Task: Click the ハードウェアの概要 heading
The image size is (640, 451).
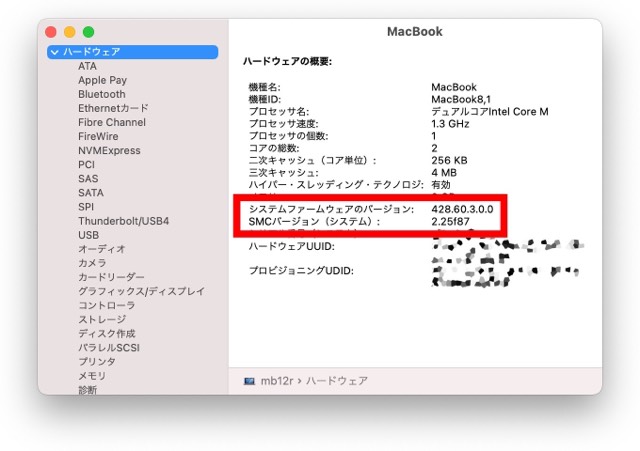Action: 287,62
